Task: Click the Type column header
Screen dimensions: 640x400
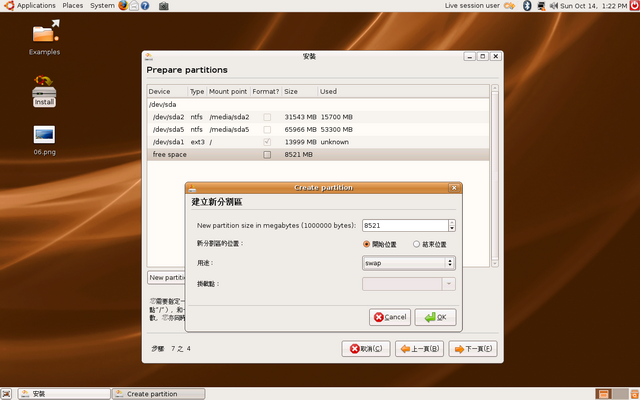Action: point(197,91)
